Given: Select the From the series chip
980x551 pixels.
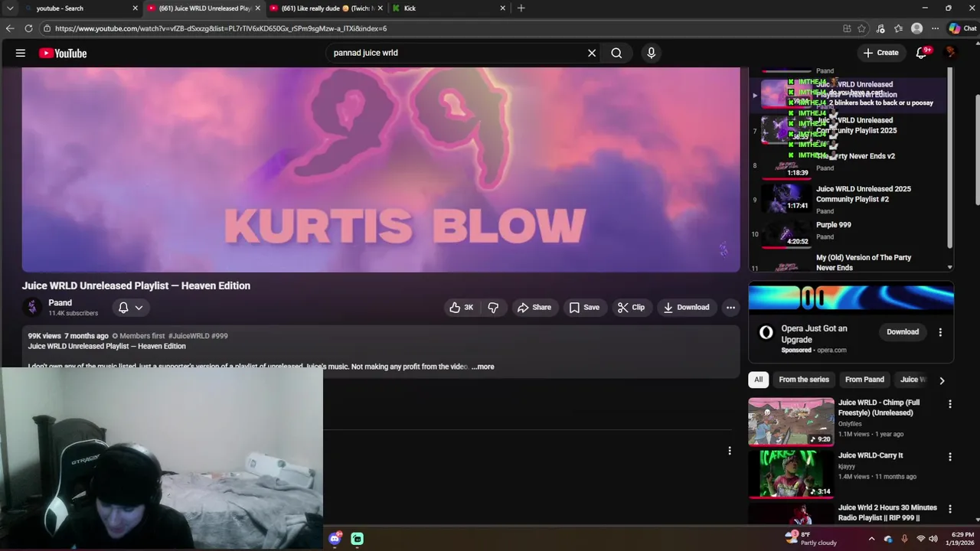Looking at the screenshot, I should 804,380.
